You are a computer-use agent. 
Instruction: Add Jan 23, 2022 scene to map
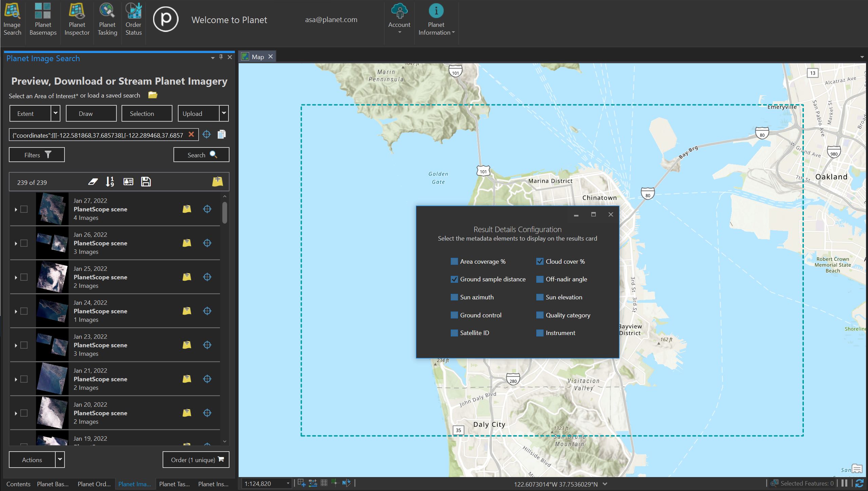pos(187,345)
